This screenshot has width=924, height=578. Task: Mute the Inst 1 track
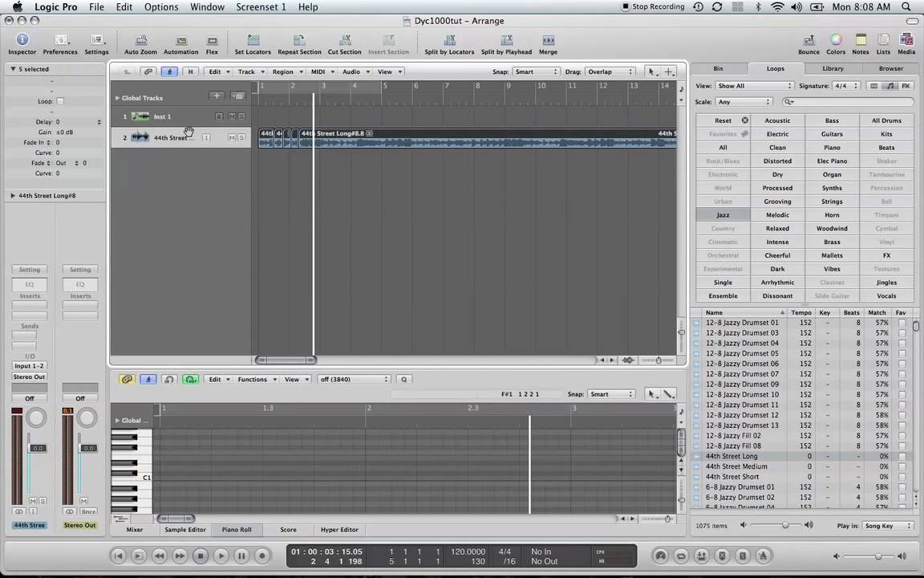tap(232, 116)
